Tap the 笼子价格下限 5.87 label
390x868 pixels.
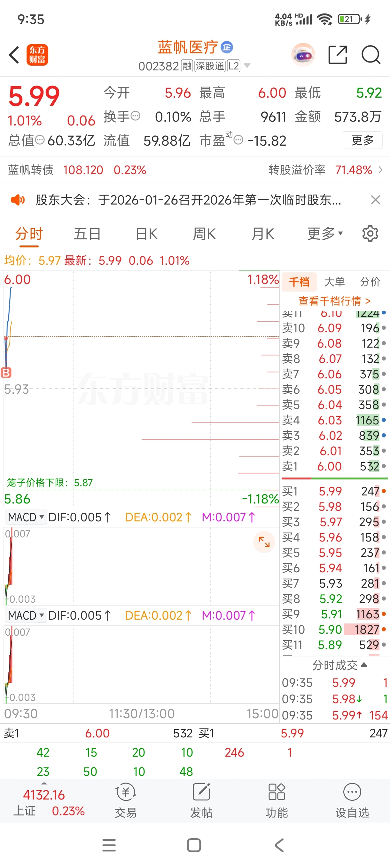pyautogui.click(x=50, y=483)
